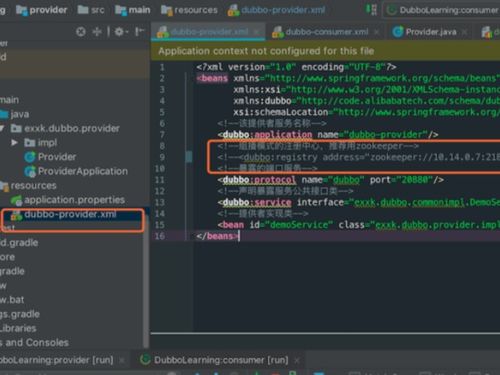Select the gs.gradle file in tree
This screenshot has width=500, height=375.
pyautogui.click(x=20, y=314)
